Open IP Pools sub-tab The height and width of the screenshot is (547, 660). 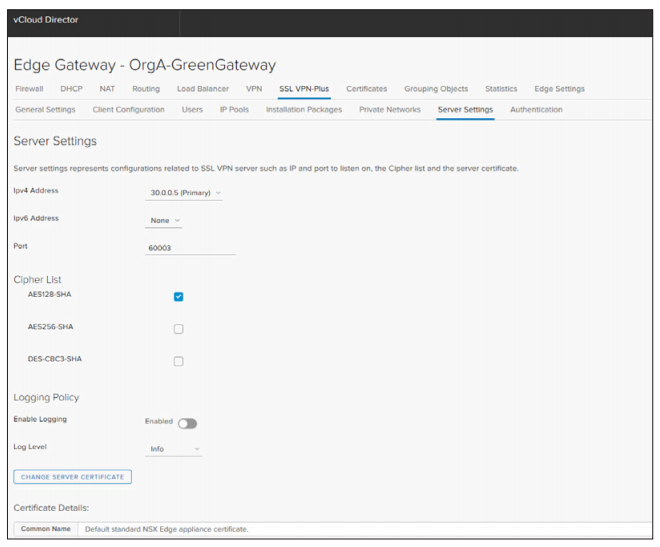tap(234, 109)
